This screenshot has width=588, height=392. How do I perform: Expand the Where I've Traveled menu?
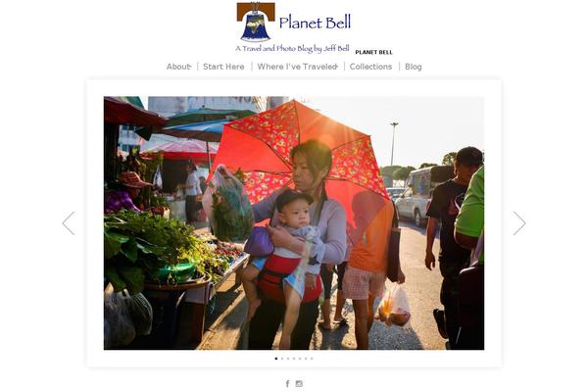tap(297, 67)
